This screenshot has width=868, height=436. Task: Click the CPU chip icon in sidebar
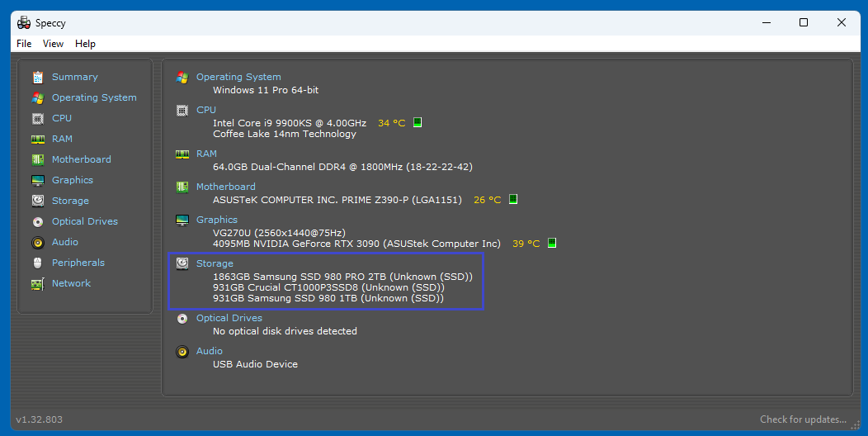point(38,119)
